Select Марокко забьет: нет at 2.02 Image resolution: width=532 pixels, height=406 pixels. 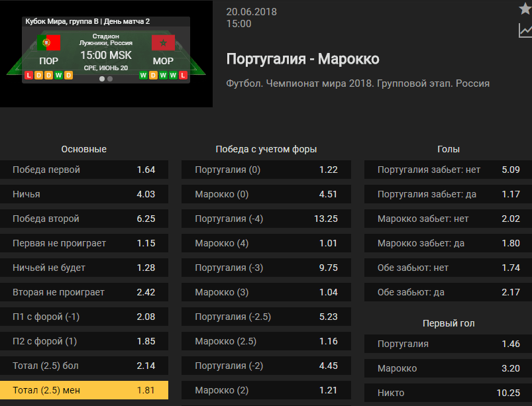coord(449,219)
